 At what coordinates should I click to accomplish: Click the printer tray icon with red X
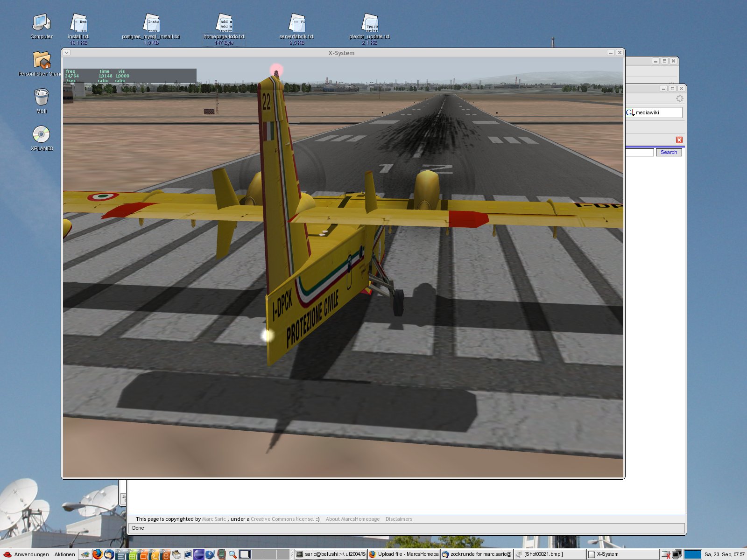click(x=665, y=554)
